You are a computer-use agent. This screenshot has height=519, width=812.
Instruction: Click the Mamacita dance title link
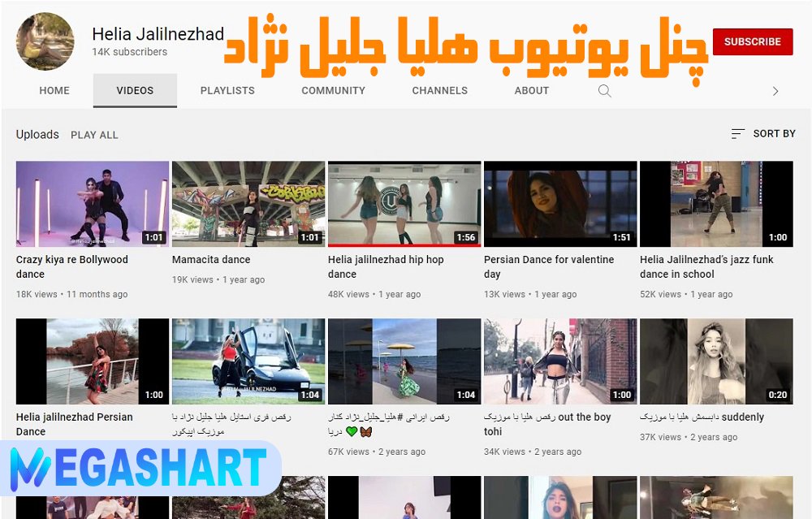click(211, 260)
